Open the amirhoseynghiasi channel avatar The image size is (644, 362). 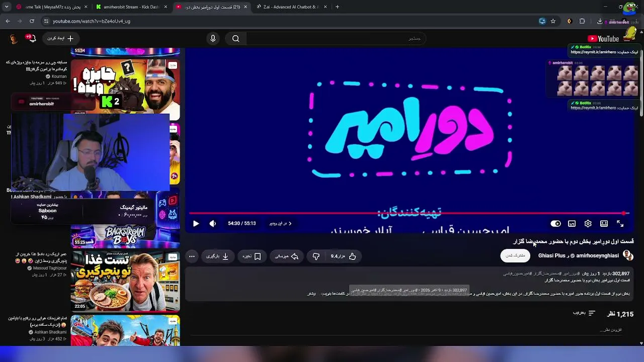coord(628,255)
